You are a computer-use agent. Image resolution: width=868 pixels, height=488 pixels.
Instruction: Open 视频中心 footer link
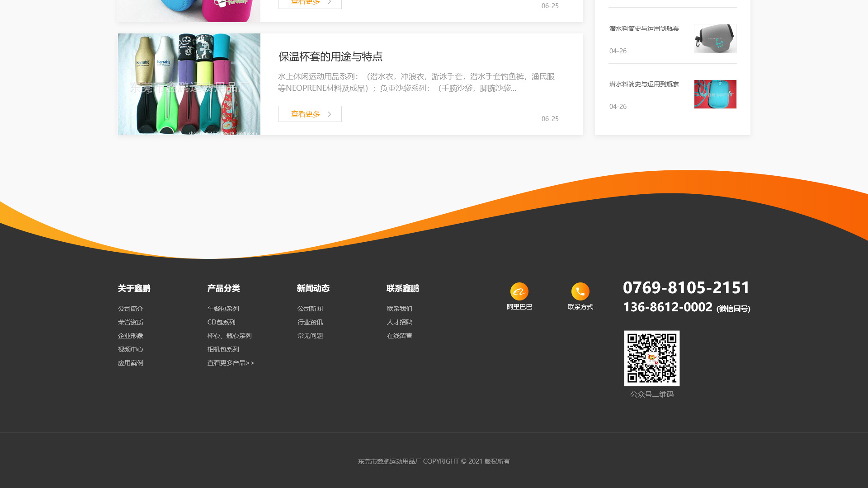click(130, 349)
